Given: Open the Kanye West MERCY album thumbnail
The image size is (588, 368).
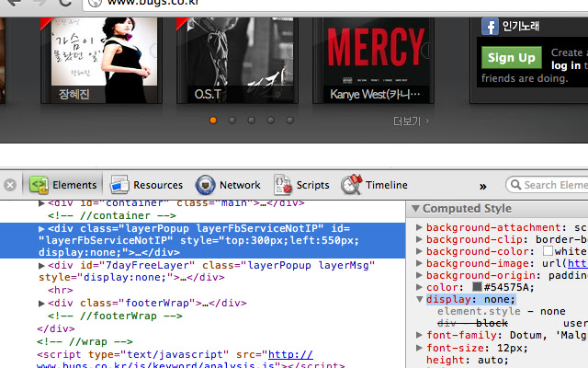Looking at the screenshot, I should pyautogui.click(x=374, y=60).
